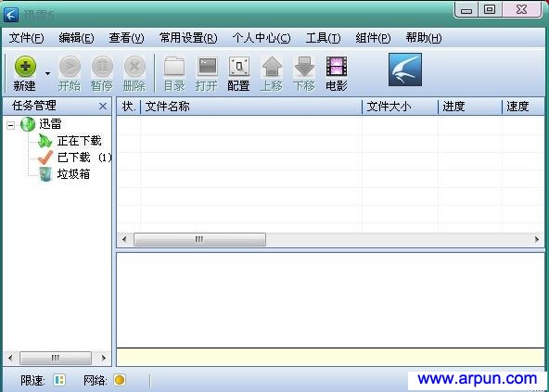Select 已下载 (1) in the task tree
This screenshot has width=549, height=392.
(84, 158)
